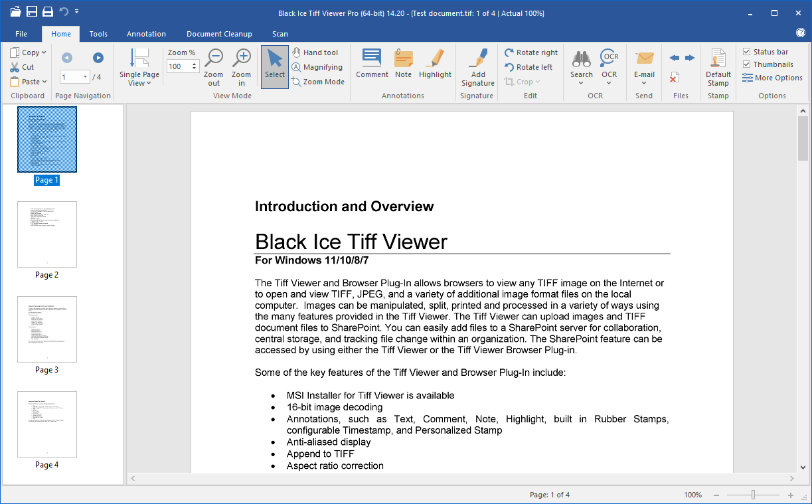Click Rotate right button
This screenshot has width=812, height=504.
tap(530, 52)
